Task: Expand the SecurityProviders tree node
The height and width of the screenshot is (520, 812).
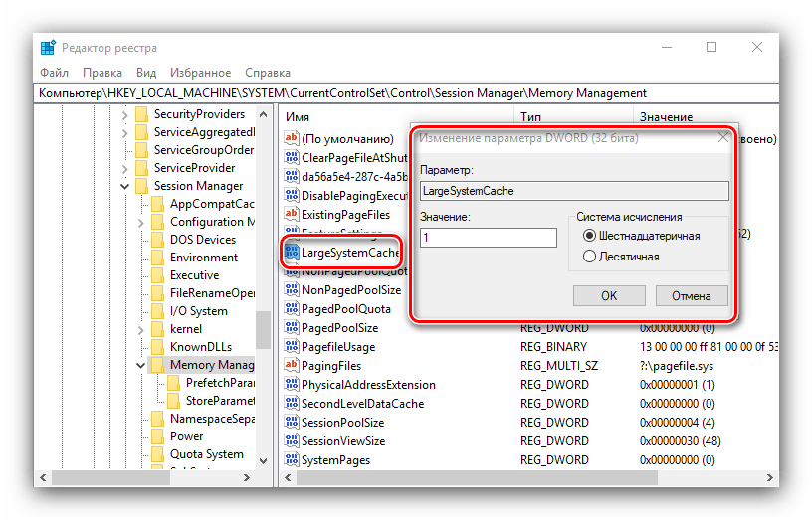Action: point(124,114)
